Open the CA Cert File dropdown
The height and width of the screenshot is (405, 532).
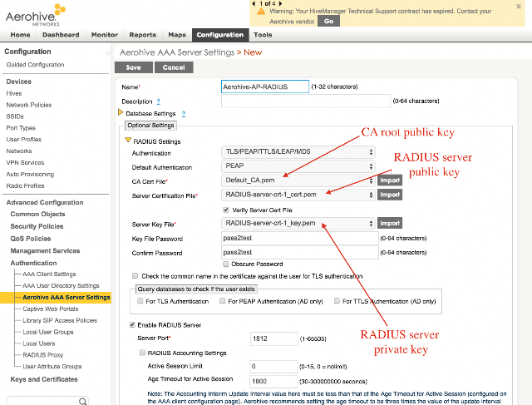[x=298, y=180]
